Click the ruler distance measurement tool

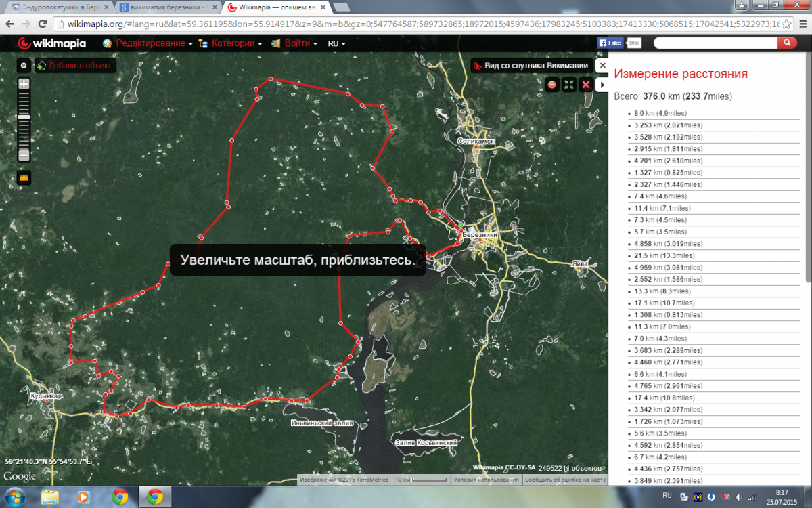tap(24, 178)
